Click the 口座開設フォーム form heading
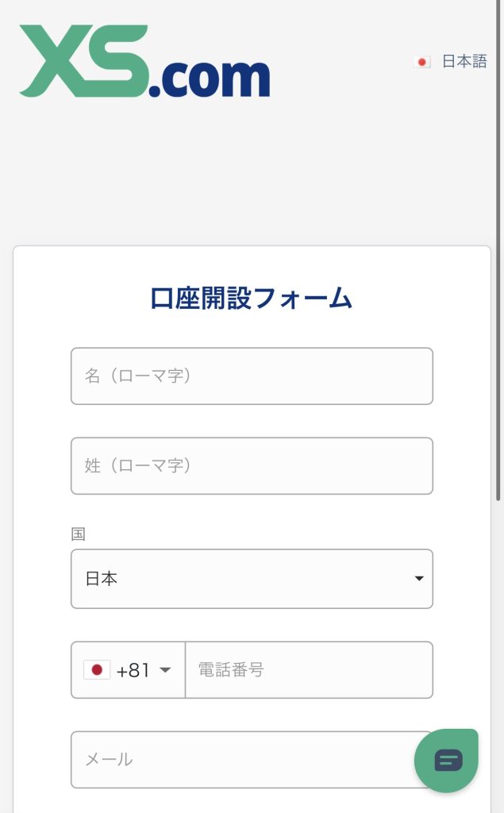Image resolution: width=504 pixels, height=813 pixels. pyautogui.click(x=252, y=299)
